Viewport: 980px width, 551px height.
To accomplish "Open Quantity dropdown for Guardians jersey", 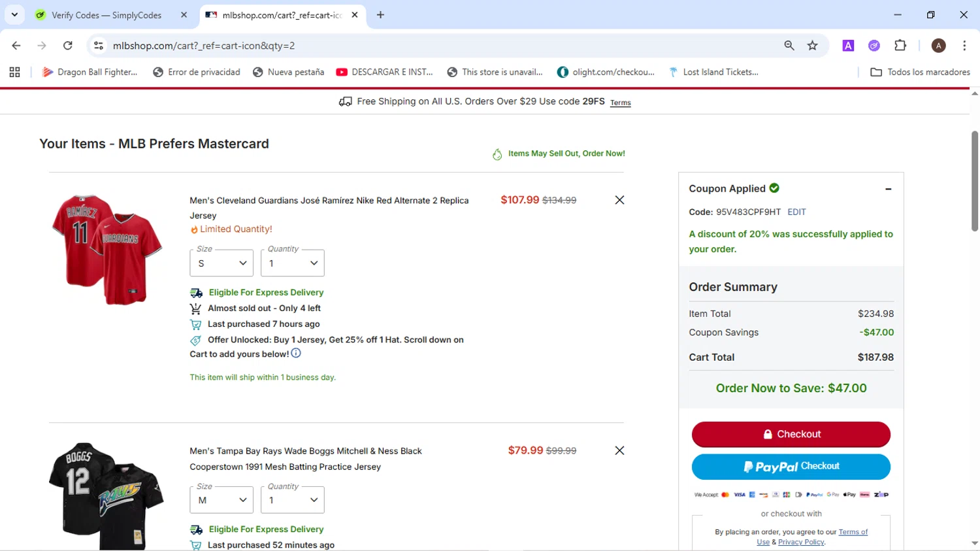I will 293,263.
